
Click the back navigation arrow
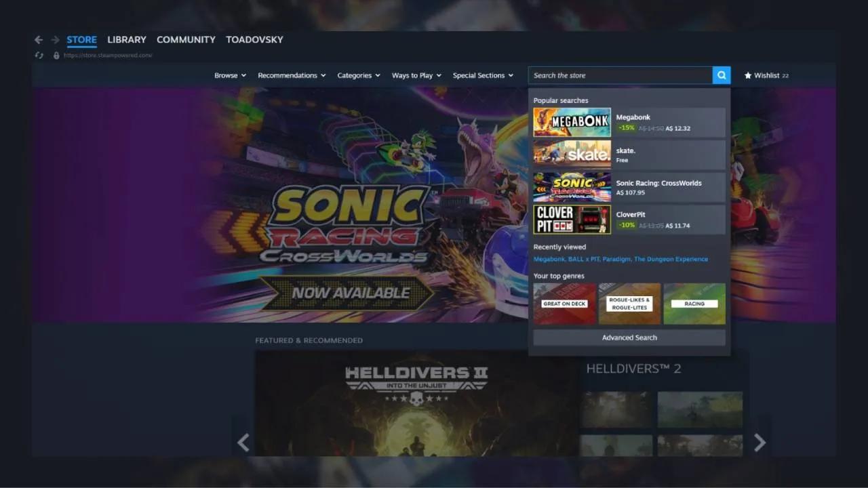[39, 40]
